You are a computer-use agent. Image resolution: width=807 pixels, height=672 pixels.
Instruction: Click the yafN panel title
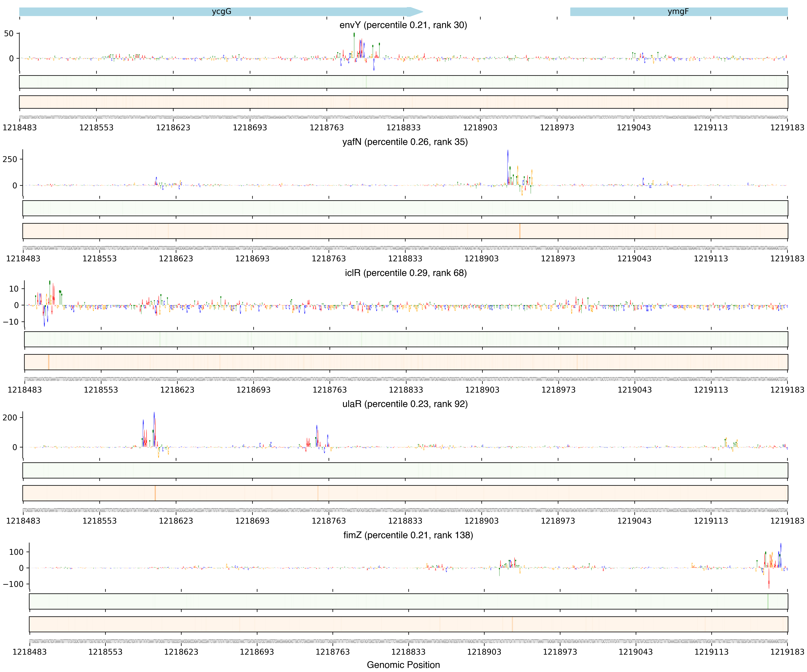(x=405, y=142)
